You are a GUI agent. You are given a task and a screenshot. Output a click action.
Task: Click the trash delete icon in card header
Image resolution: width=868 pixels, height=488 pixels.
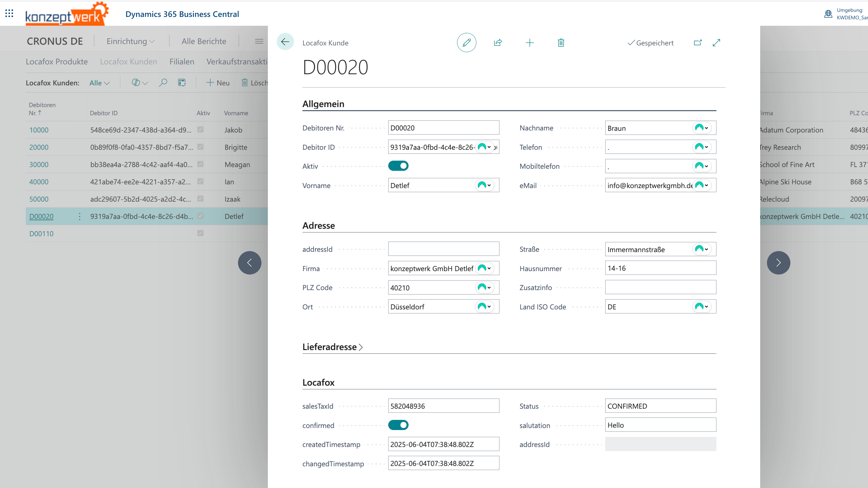click(561, 43)
